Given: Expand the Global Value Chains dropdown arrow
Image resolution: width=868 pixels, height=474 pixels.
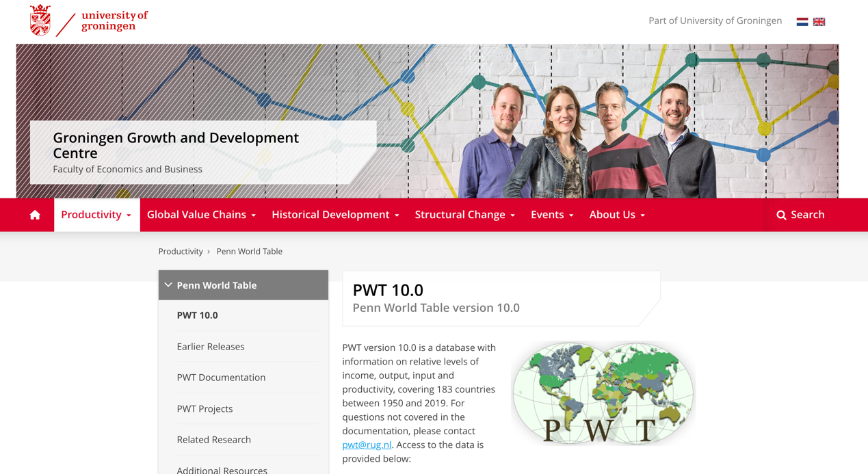Looking at the screenshot, I should (254, 215).
